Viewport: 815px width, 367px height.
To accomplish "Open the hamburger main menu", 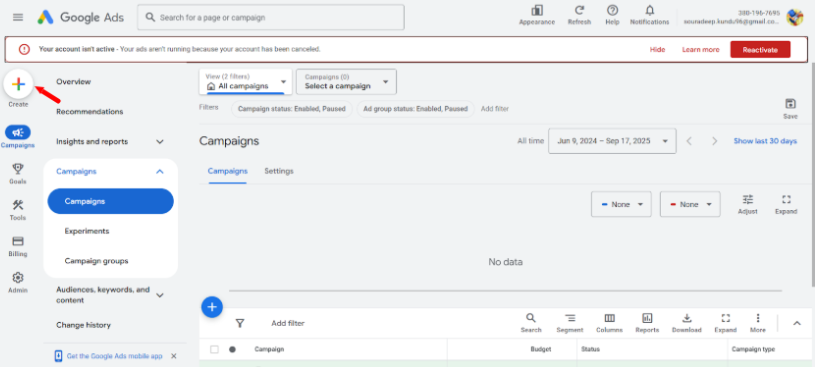I will click(x=18, y=17).
